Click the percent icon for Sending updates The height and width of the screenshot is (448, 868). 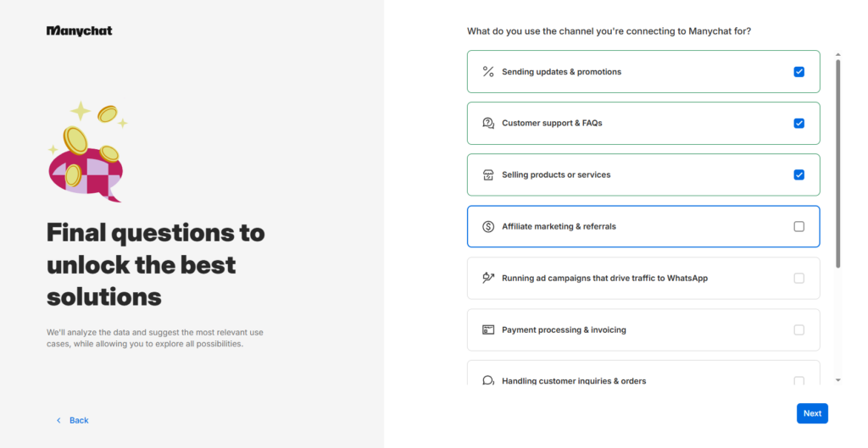tap(487, 72)
